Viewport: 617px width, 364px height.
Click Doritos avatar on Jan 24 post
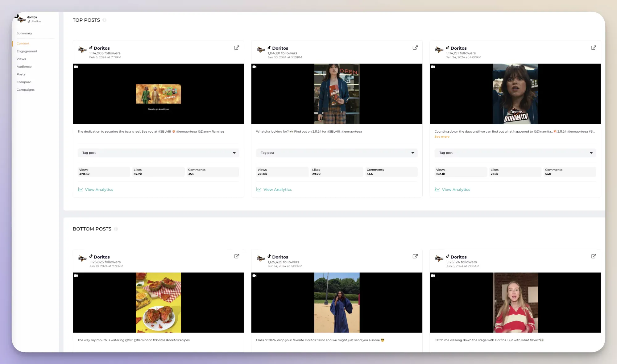point(439,50)
